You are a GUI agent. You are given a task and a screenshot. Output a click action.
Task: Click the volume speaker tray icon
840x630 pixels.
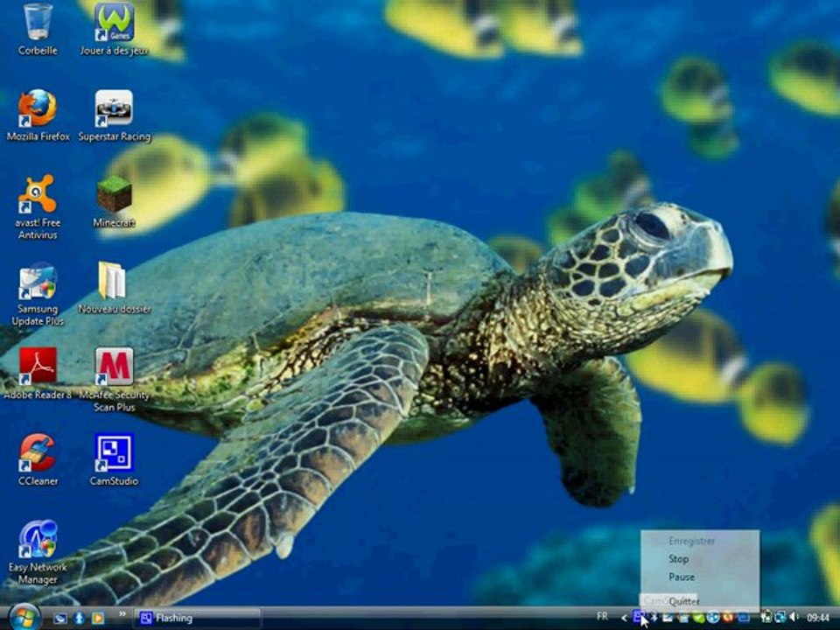(794, 617)
